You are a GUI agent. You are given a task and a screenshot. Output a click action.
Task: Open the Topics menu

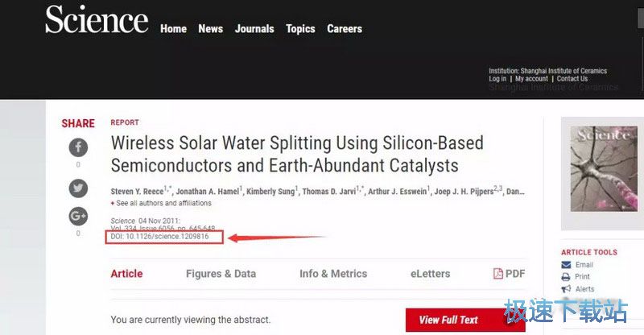pos(300,29)
